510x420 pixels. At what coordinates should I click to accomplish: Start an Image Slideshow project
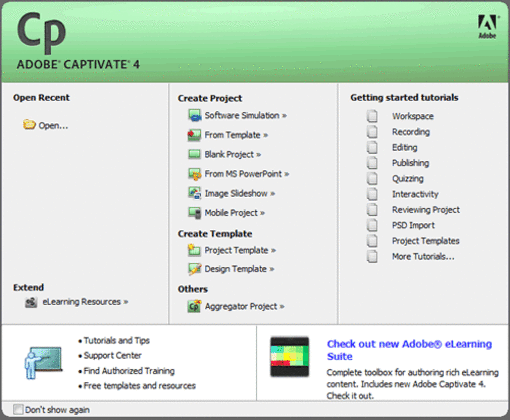click(240, 193)
